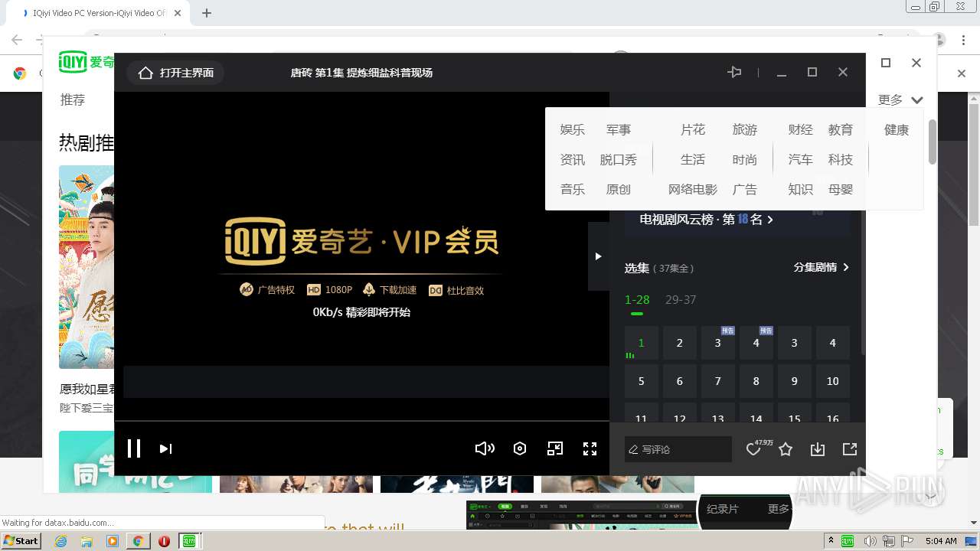Select episode 5 in the episode grid
The image size is (980, 551).
[x=642, y=381]
